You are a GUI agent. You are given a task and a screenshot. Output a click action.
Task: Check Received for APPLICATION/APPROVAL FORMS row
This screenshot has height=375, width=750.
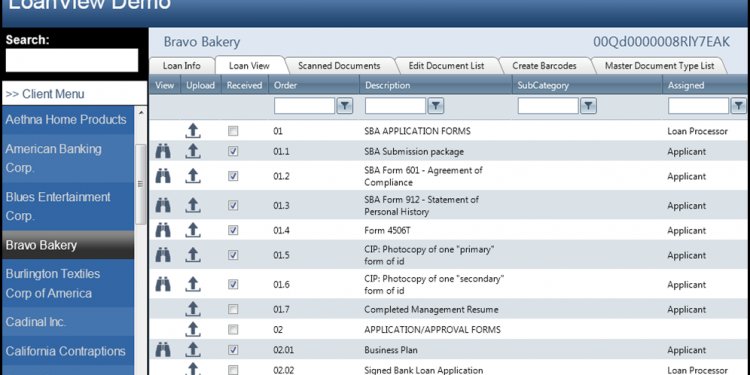(x=233, y=330)
